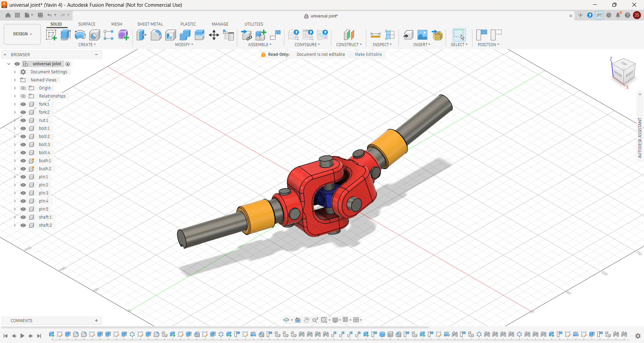Expand the shaft:2 tree node
This screenshot has width=644, height=343.
tap(15, 225)
